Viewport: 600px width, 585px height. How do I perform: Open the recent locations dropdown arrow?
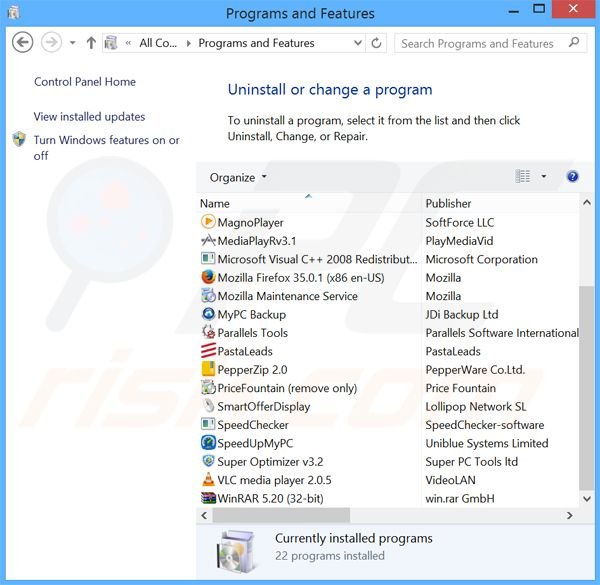(72, 43)
